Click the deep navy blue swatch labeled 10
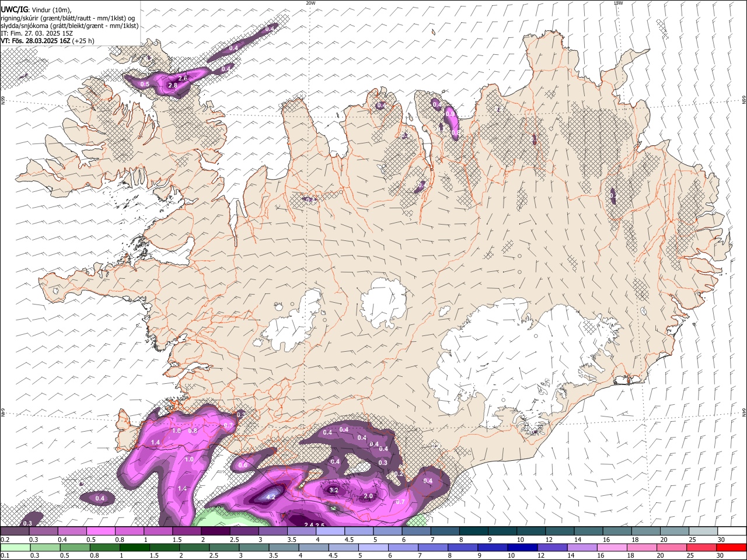 [522, 547]
